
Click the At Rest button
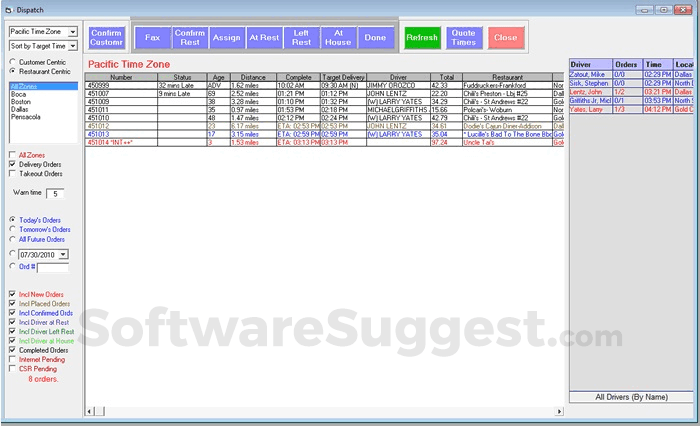tap(264, 38)
